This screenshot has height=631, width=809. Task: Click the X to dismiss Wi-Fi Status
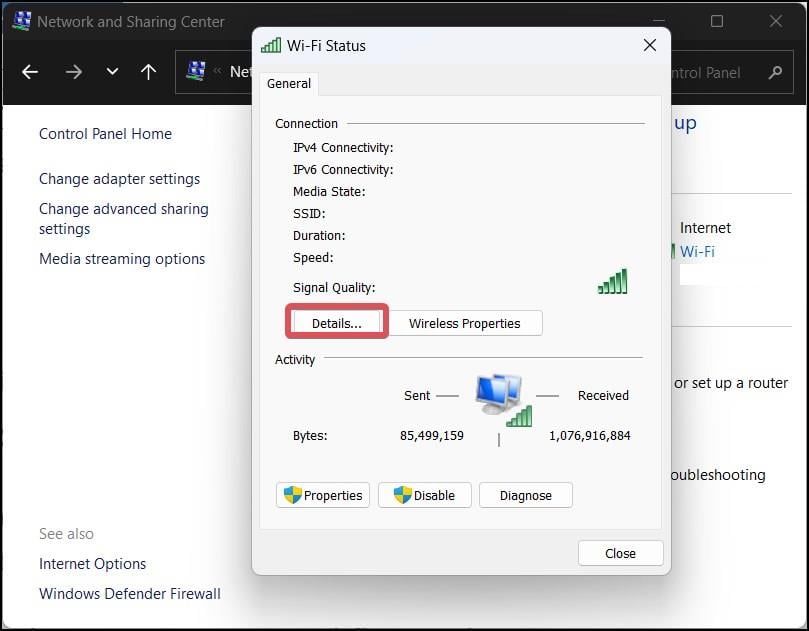click(650, 45)
